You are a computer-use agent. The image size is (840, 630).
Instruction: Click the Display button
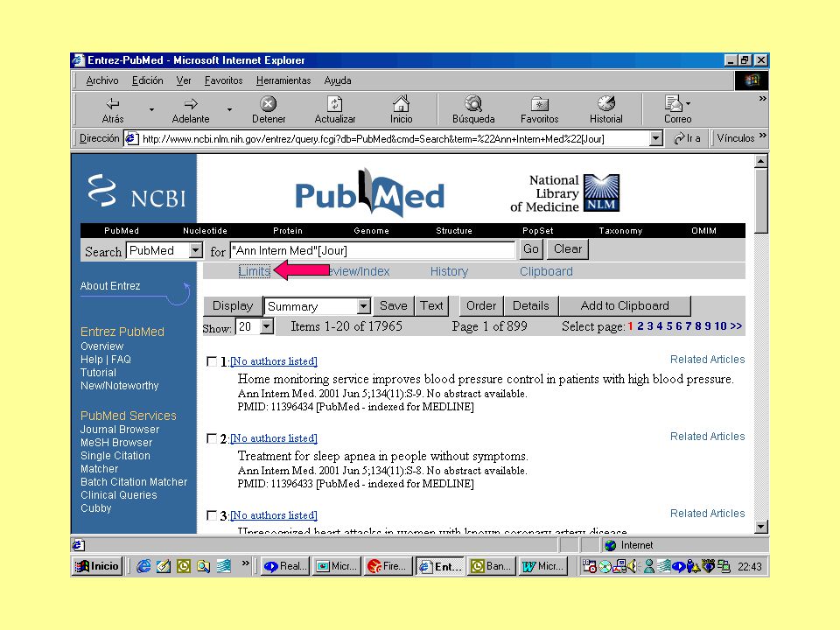pyautogui.click(x=233, y=306)
